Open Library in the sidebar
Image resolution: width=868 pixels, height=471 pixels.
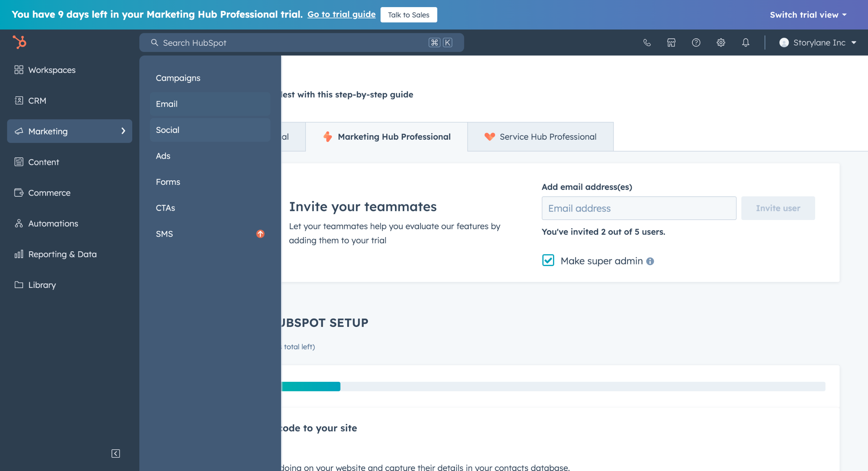pos(70,285)
